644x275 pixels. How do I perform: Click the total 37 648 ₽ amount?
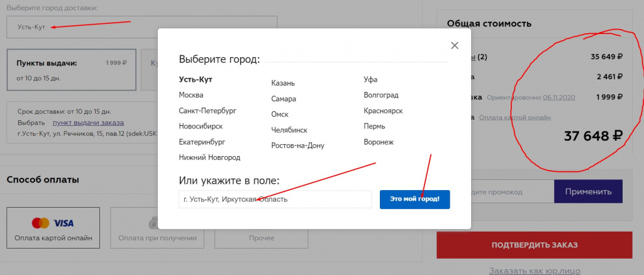(x=593, y=136)
